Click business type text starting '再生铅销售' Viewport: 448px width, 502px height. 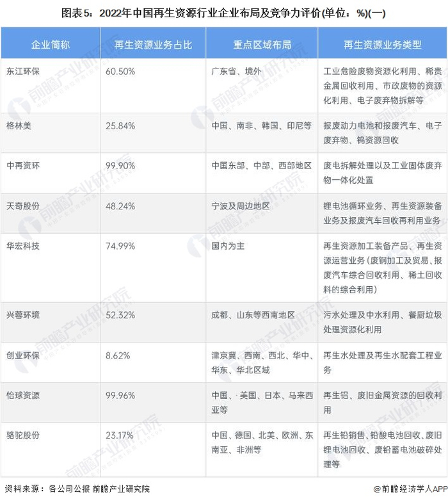pyautogui.click(x=383, y=449)
